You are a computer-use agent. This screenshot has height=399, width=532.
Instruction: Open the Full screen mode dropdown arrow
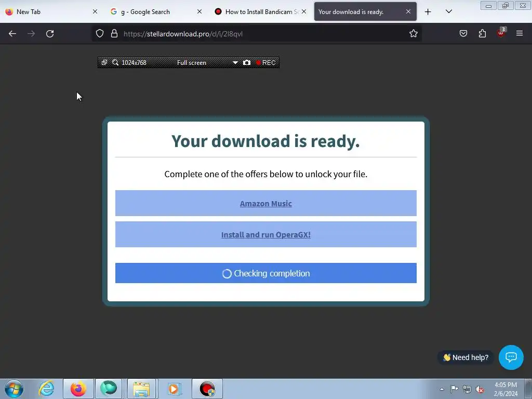235,63
